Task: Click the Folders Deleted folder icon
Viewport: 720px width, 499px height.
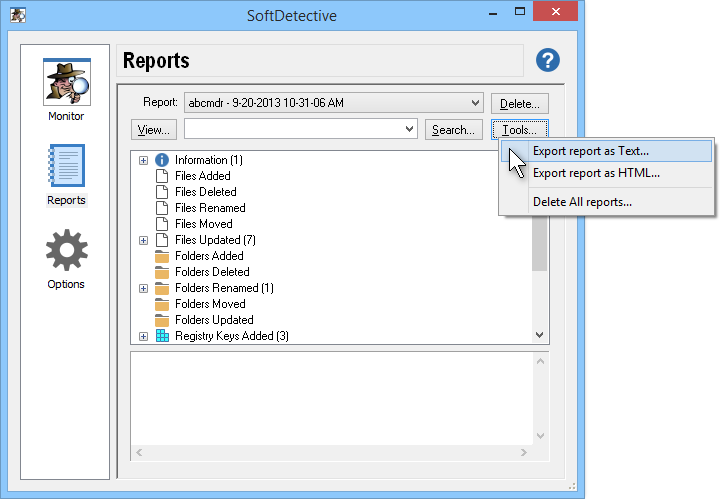Action: [x=162, y=272]
